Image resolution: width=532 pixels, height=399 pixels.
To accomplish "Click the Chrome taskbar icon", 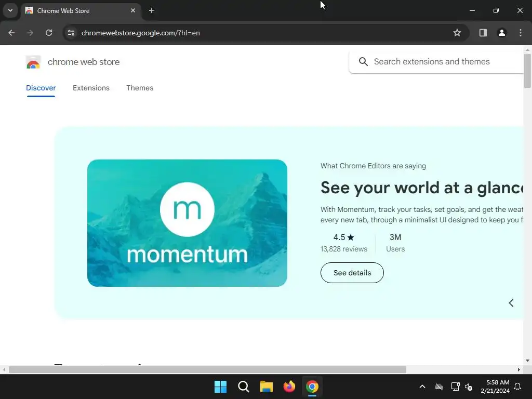I will (312, 387).
